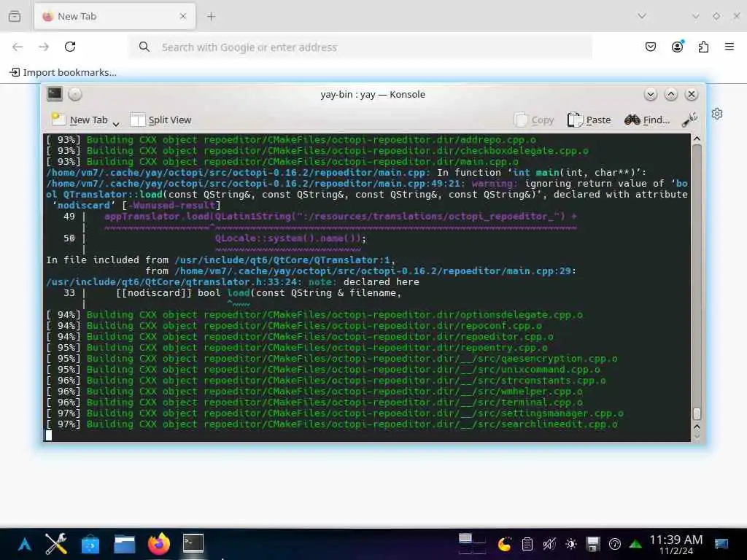Open the Discover software store taskbar icon
This screenshot has width=747, height=560.
click(90, 544)
